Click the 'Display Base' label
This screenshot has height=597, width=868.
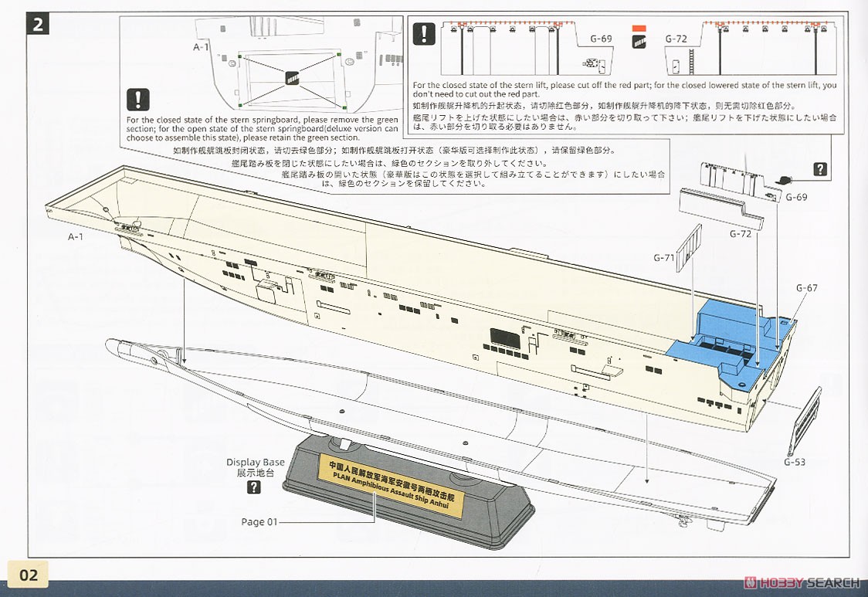coord(255,462)
